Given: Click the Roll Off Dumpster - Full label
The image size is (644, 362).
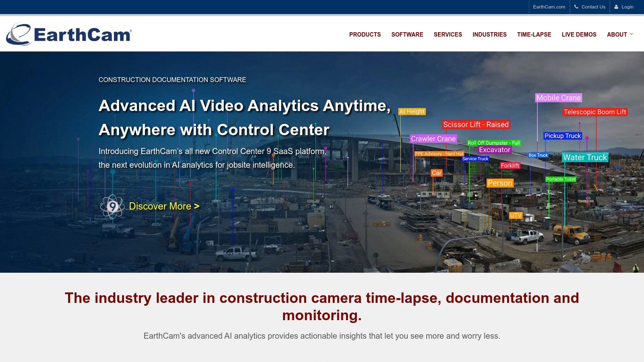Looking at the screenshot, I should pos(494,143).
